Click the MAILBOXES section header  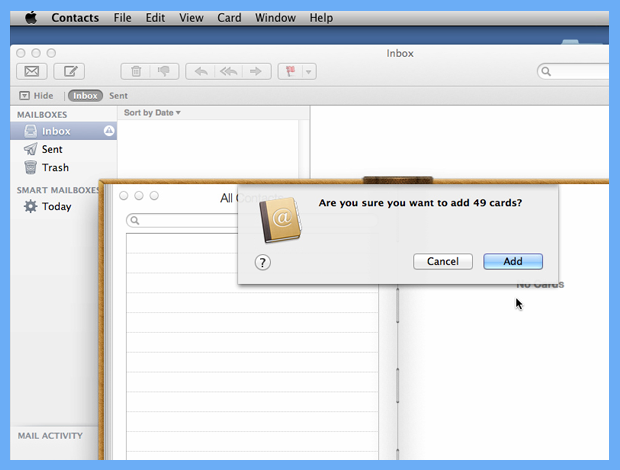(42, 115)
